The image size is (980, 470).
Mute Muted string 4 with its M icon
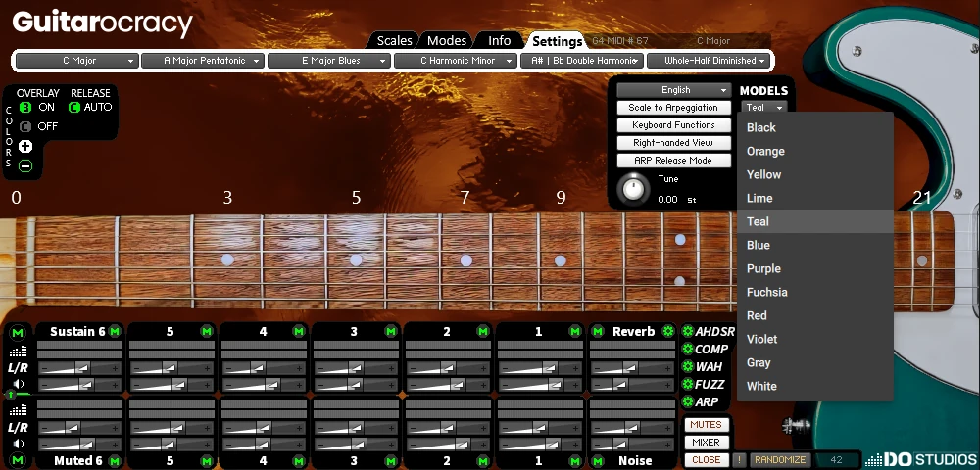[x=299, y=461]
